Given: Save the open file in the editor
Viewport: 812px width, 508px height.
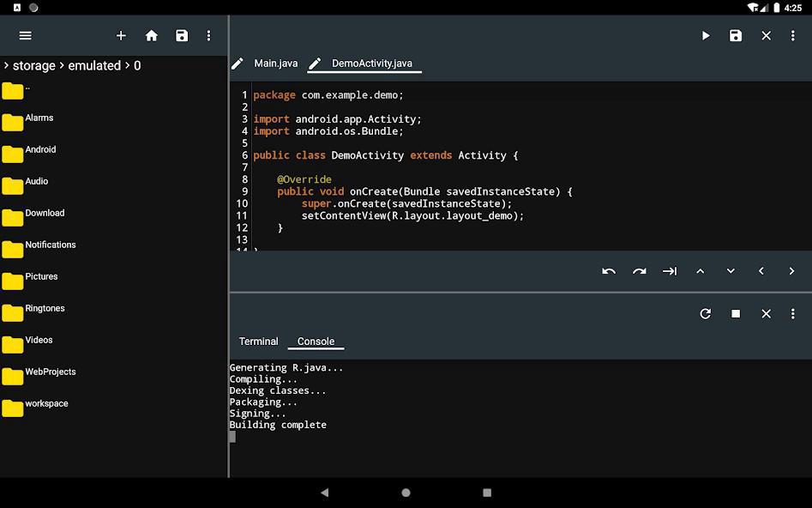Looking at the screenshot, I should [x=736, y=35].
